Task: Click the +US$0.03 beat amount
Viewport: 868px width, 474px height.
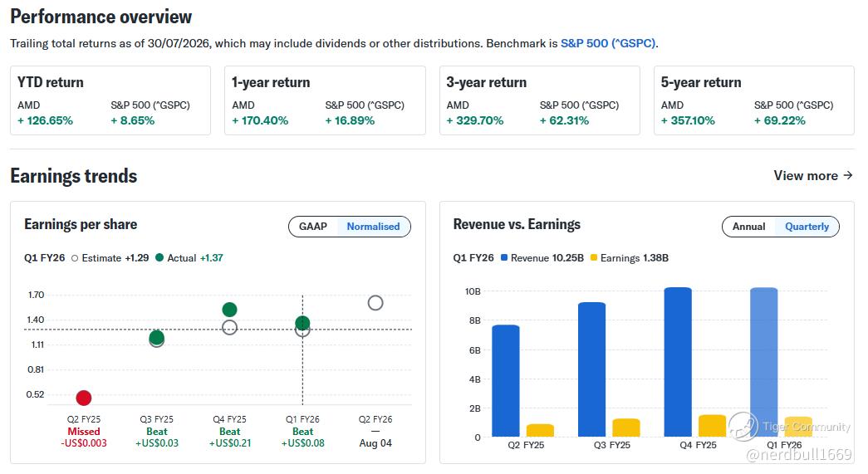Action: click(x=157, y=443)
